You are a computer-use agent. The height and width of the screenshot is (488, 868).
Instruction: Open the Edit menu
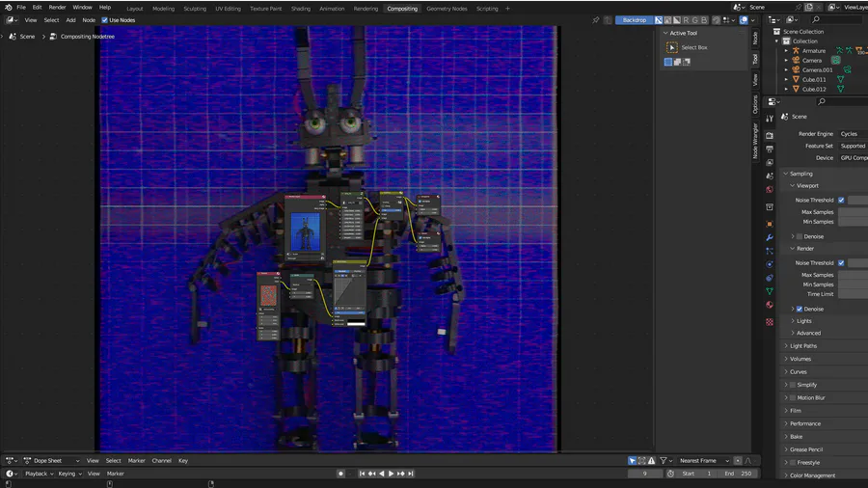point(37,7)
